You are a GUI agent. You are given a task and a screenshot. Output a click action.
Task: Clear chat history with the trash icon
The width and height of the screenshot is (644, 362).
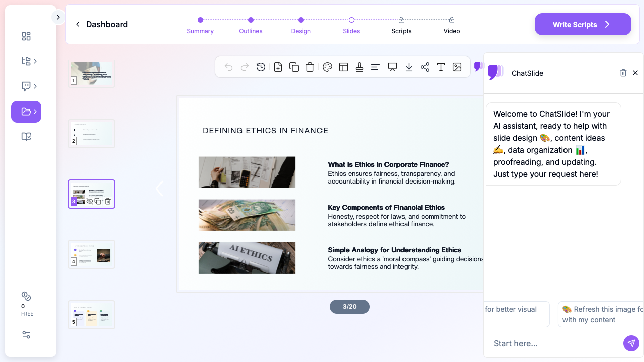tap(623, 73)
